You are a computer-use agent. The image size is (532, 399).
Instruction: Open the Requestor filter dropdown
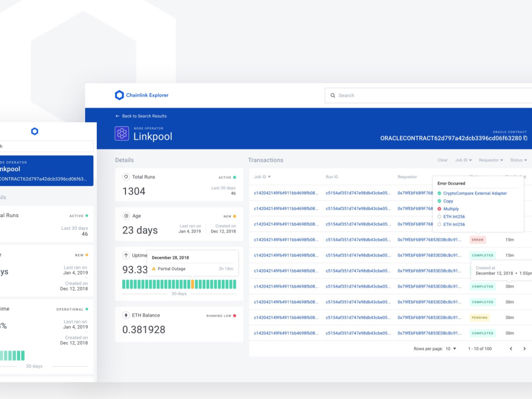coord(491,160)
